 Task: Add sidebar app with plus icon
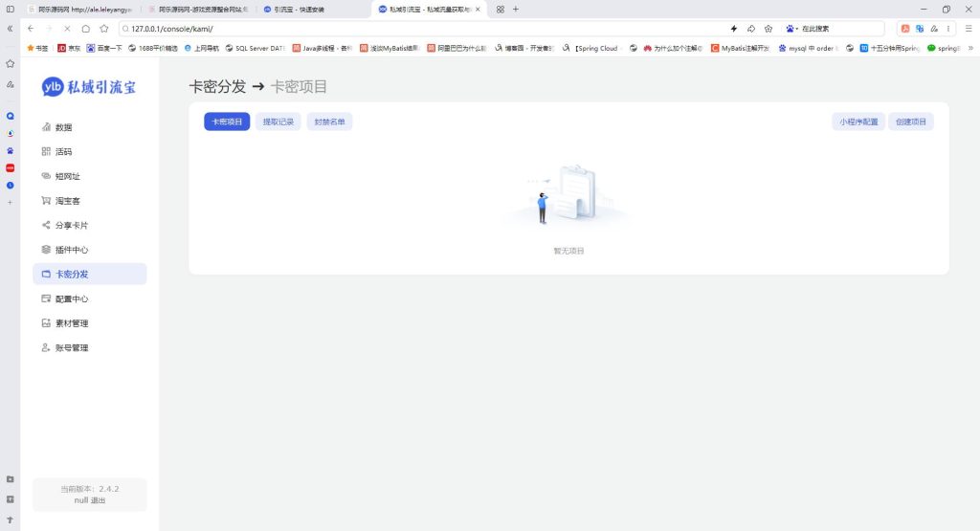10,203
